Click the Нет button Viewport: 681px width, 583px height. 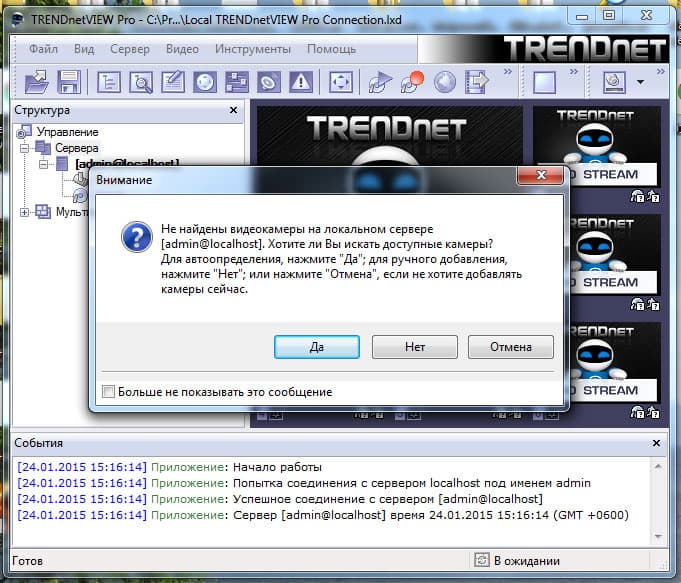(415, 347)
